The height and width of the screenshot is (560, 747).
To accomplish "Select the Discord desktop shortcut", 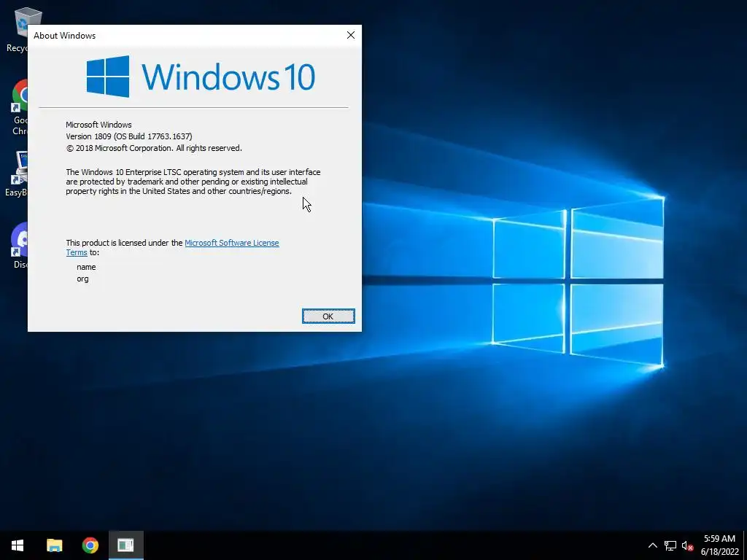I will pyautogui.click(x=19, y=246).
